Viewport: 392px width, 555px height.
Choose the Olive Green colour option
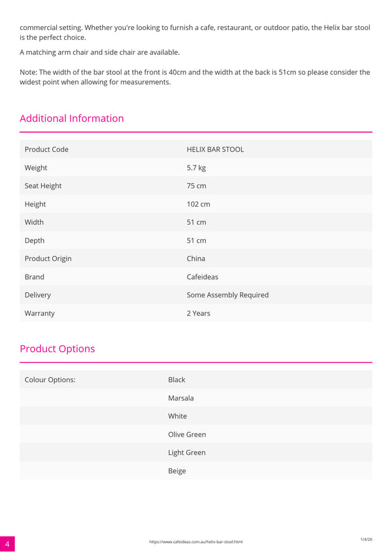click(187, 435)
